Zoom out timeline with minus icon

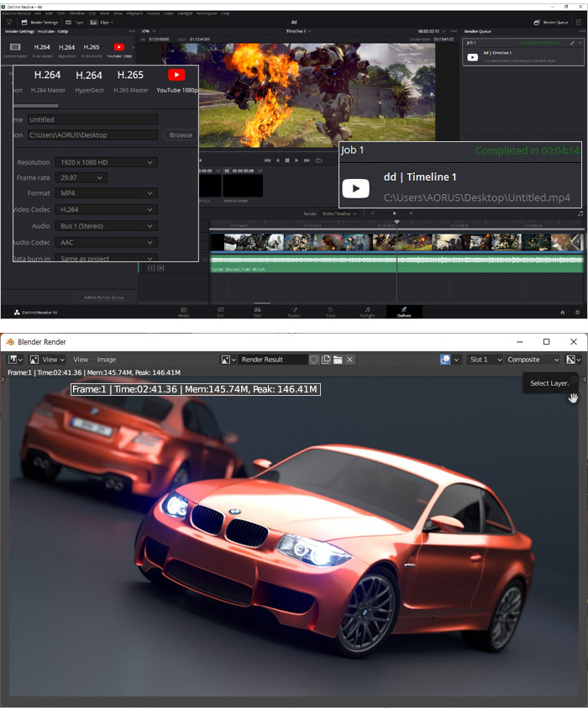pos(373,213)
